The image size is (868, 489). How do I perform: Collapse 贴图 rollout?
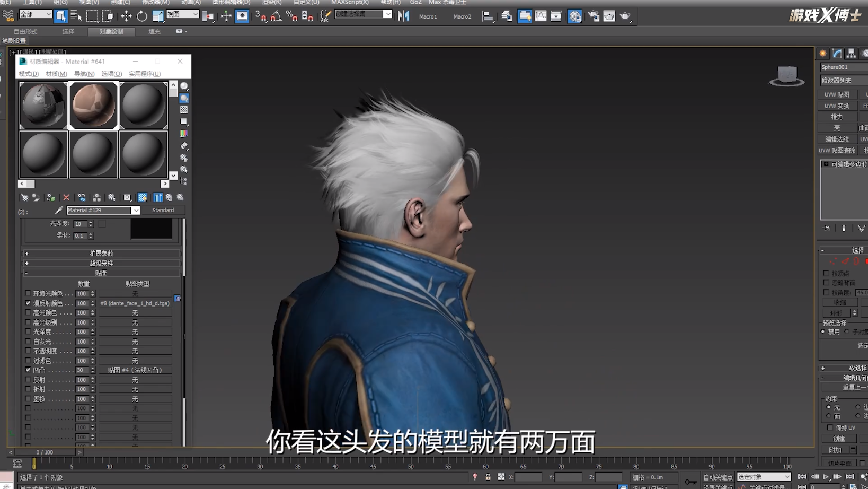click(101, 273)
